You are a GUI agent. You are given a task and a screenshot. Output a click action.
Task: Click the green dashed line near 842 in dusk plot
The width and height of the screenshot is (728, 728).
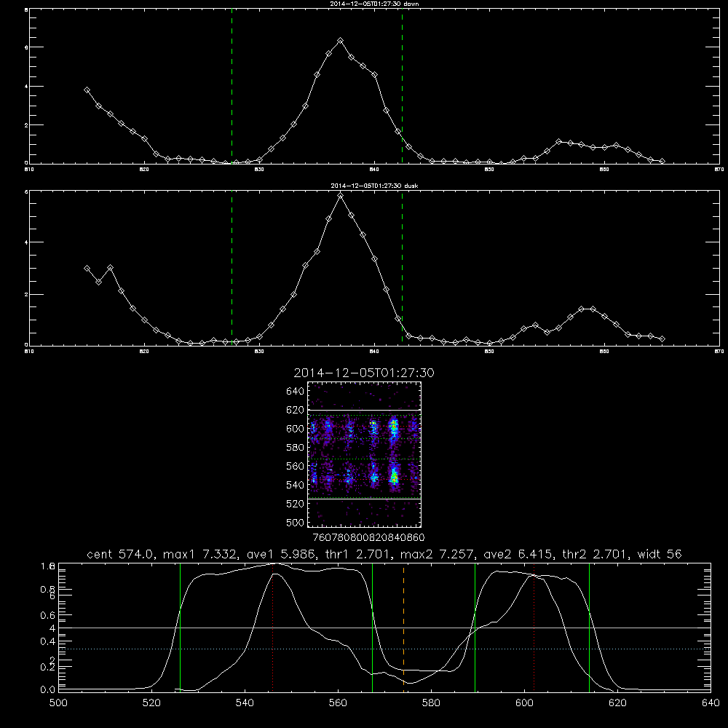click(402, 269)
